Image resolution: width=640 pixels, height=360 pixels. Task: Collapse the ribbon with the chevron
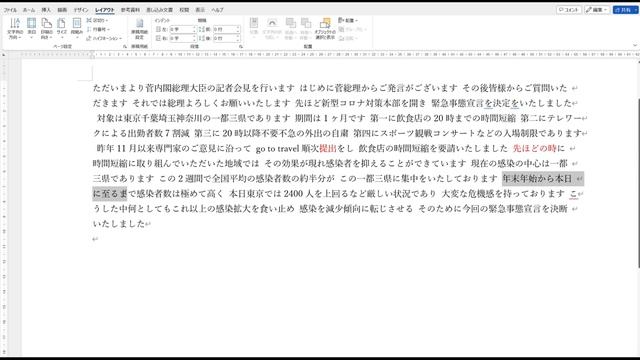pyautogui.click(x=635, y=46)
